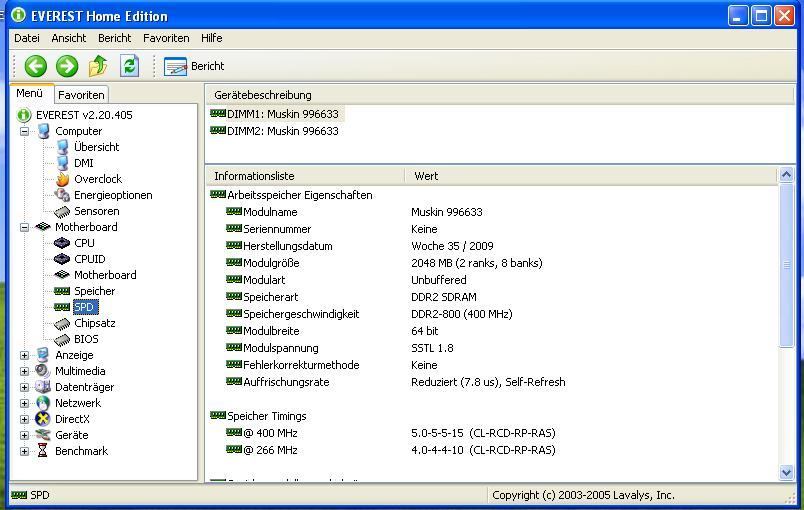Select the Übersicht tree item
The image size is (804, 510).
96,147
